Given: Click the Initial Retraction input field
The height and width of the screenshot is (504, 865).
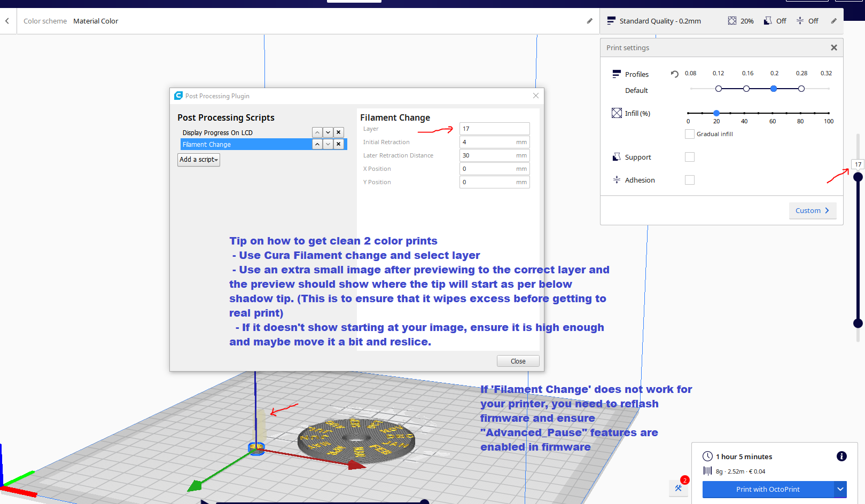Looking at the screenshot, I should click(x=494, y=142).
